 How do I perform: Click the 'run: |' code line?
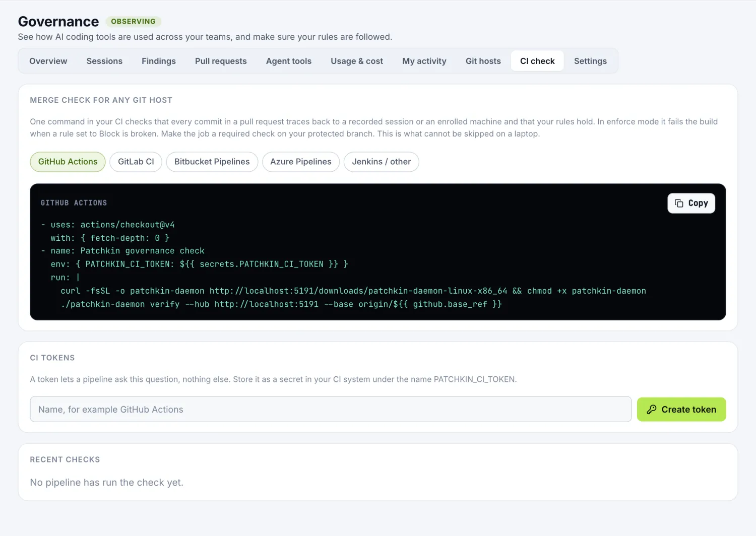pyautogui.click(x=66, y=278)
